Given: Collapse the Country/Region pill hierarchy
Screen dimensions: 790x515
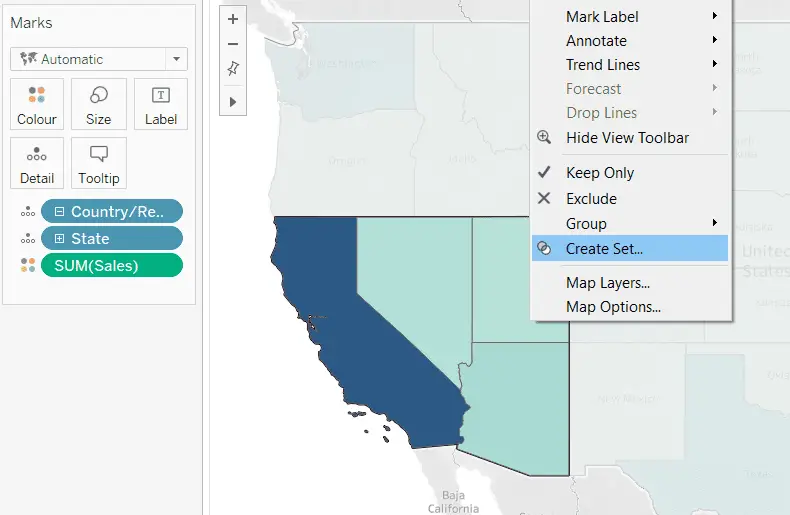Looking at the screenshot, I should (x=59, y=212).
